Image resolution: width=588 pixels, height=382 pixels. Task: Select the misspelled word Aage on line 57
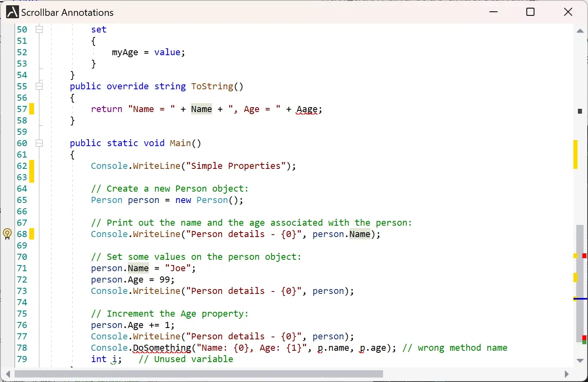point(307,109)
